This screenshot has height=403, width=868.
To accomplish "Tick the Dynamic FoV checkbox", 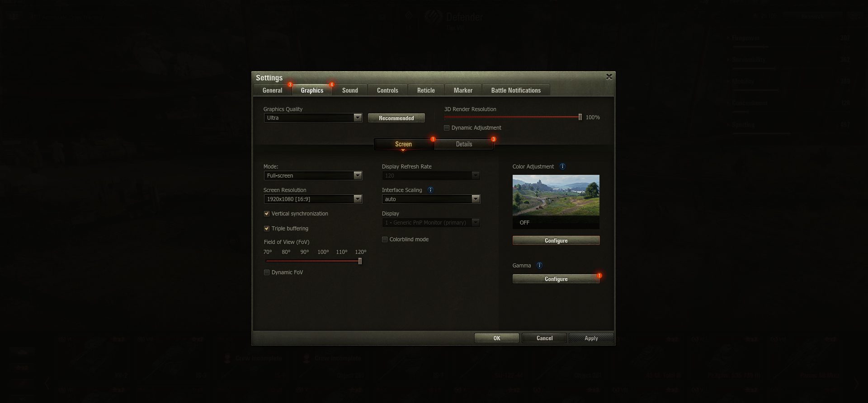I will [x=267, y=272].
